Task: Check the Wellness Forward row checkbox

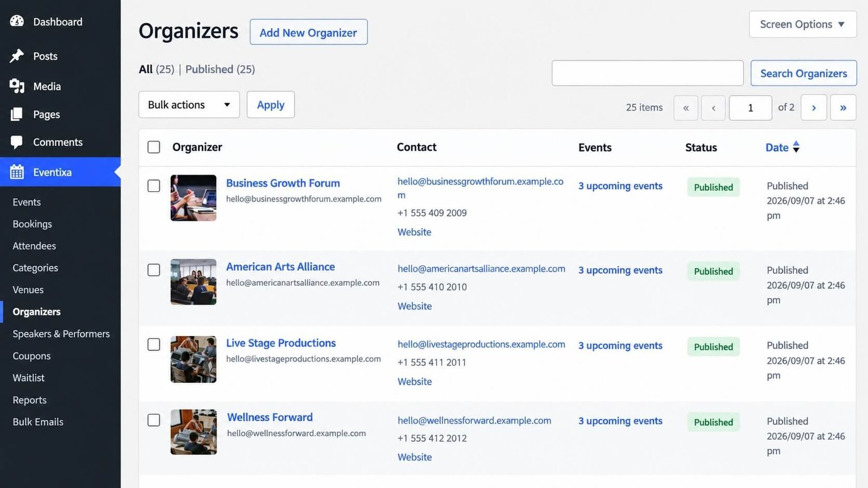Action: coord(154,420)
